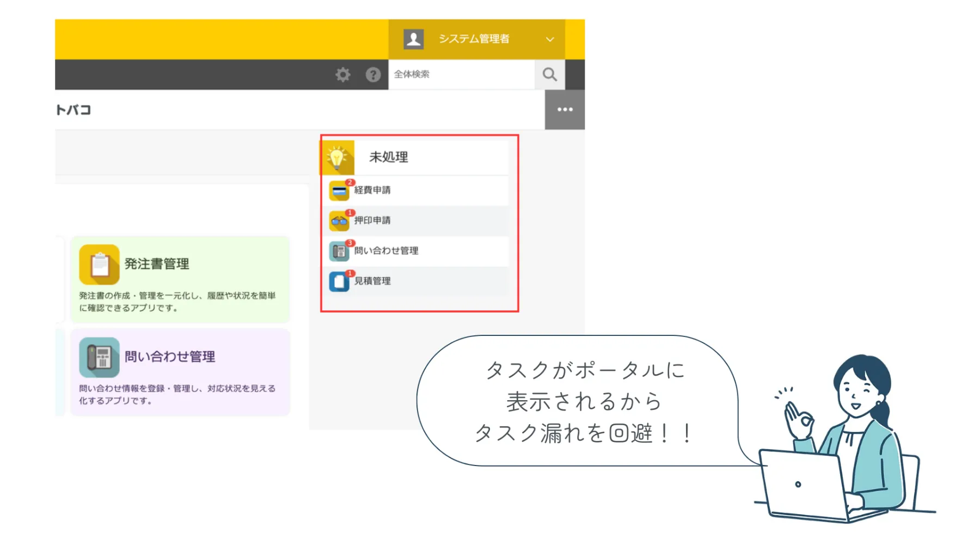Screen dimensions: 980x551
Task: Click the help question mark icon
Action: 373,75
